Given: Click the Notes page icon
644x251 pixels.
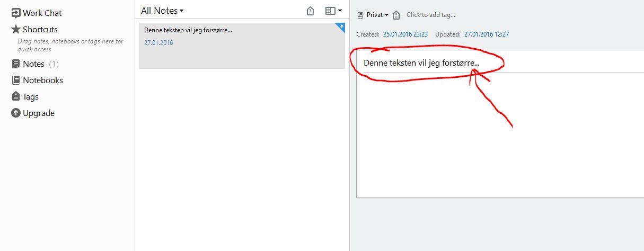Looking at the screenshot, I should point(16,64).
